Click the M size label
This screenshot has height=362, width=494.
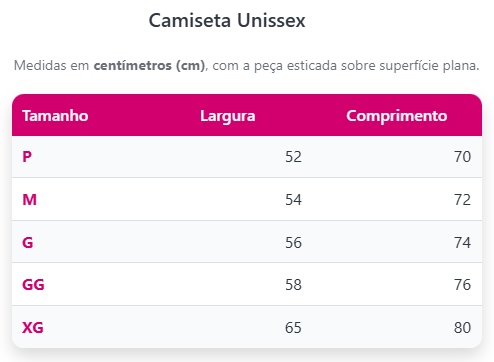click(x=29, y=199)
